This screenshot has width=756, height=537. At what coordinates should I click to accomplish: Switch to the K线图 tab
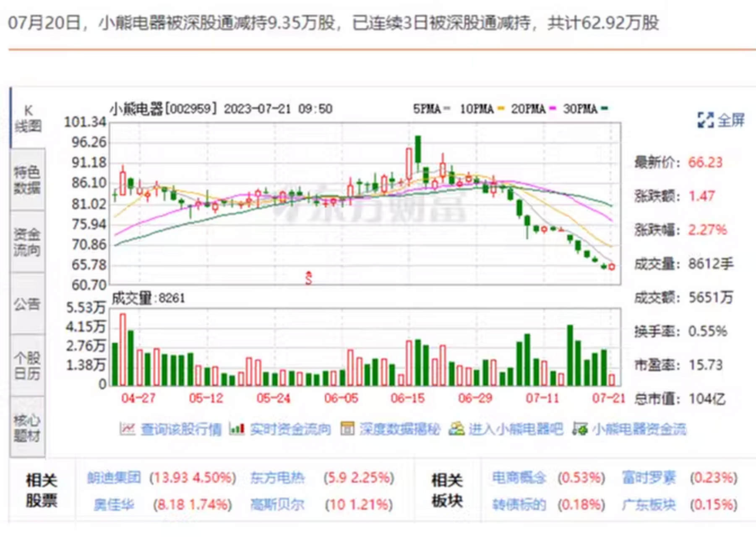tap(28, 117)
